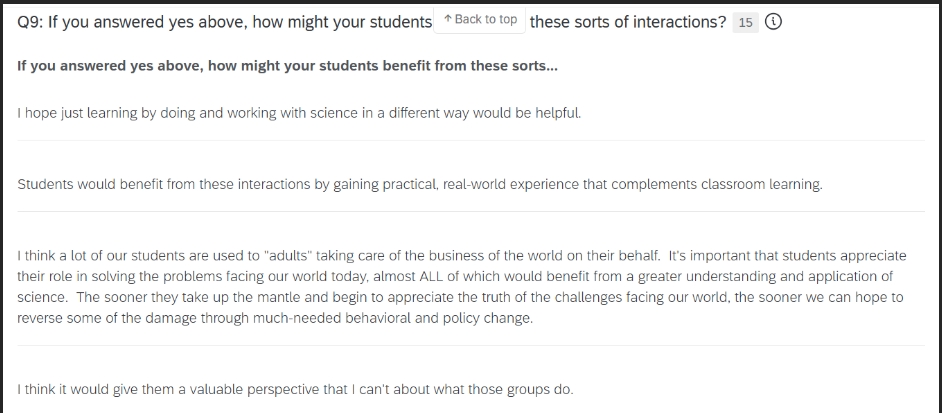The height and width of the screenshot is (413, 942).
Task: Click the Back to top button label
Action: [x=486, y=19]
